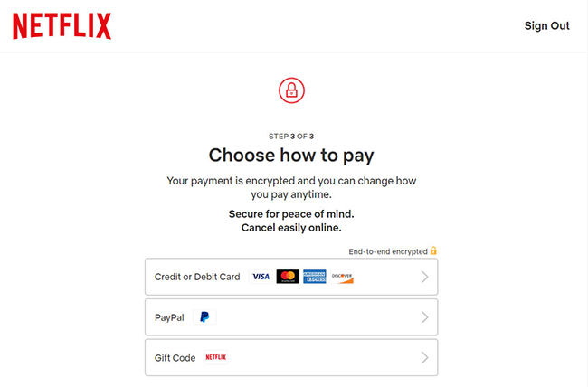The width and height of the screenshot is (588, 387).
Task: Click the Netflix logo in header
Action: pos(62,26)
